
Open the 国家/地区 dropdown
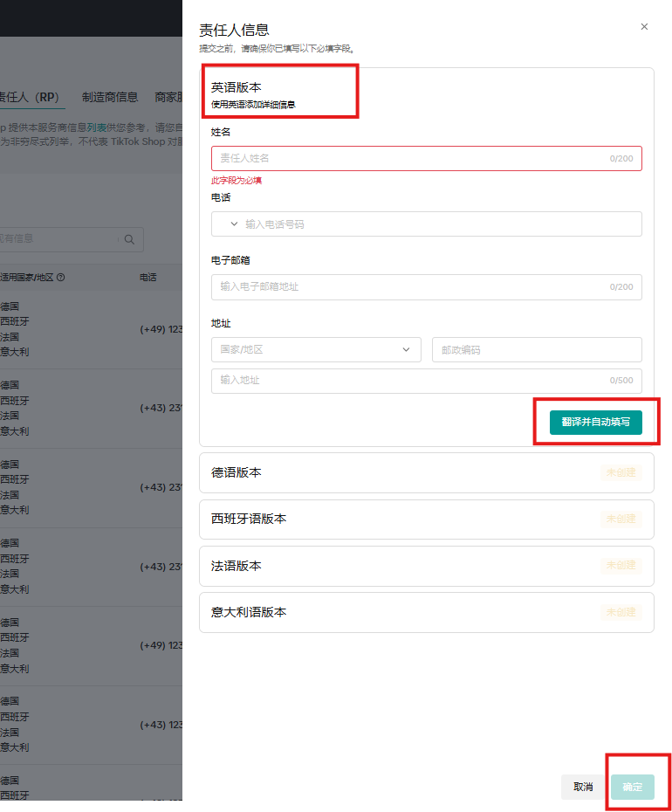(x=316, y=349)
